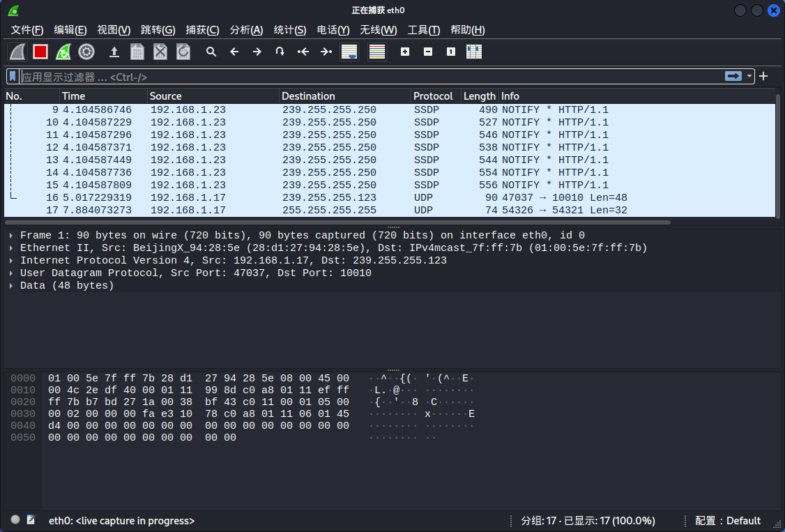Select packet 12 with length 538
Viewport: 785px width, 532px height.
[390, 147]
